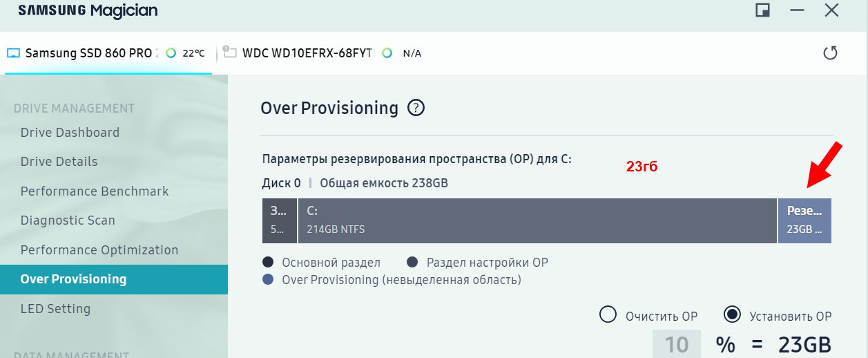Switch to the WDC WD10EFRX drive tab

tap(307, 53)
